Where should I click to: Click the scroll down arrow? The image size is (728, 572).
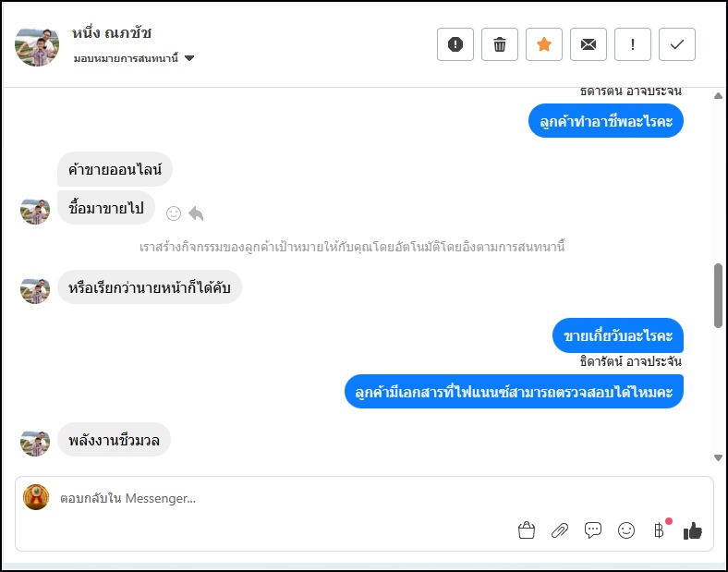(719, 457)
